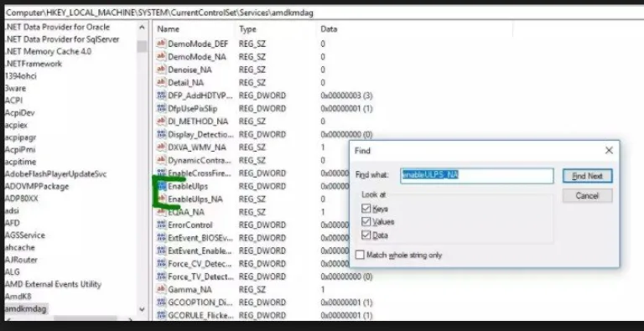Select the ALG key in tree
Viewport: 644px width, 331px height.
12,272
